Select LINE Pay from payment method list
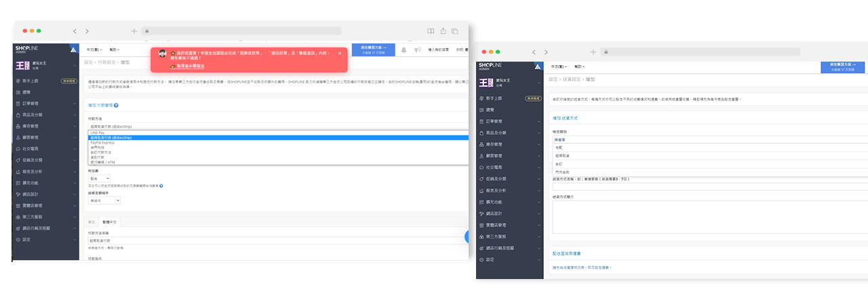Viewport: 868px width, 298px height. click(x=100, y=133)
